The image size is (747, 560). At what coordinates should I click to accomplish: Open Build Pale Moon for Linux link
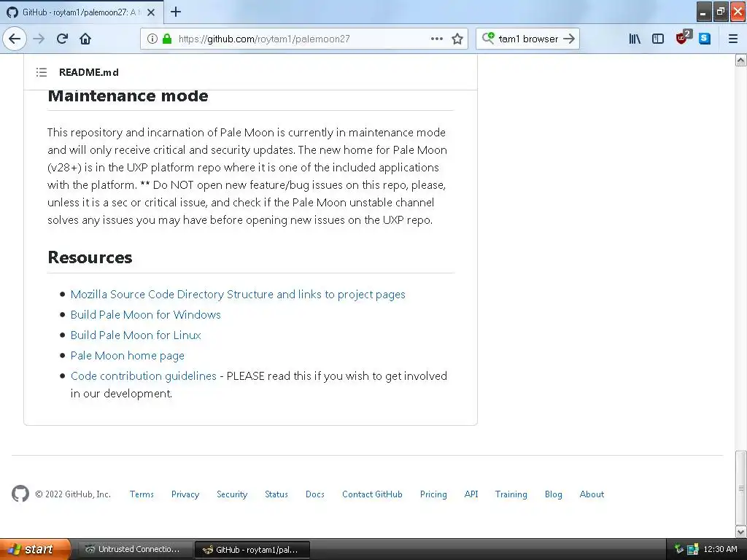click(136, 335)
